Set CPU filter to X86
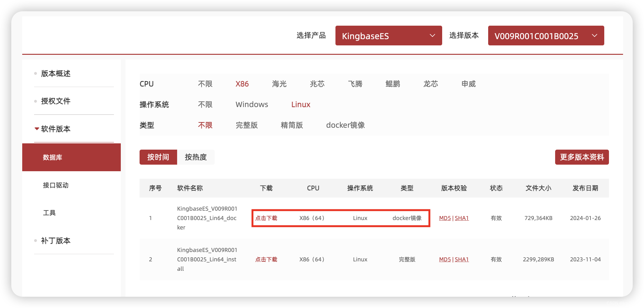Screen dimensions: 644x308 click(242, 84)
